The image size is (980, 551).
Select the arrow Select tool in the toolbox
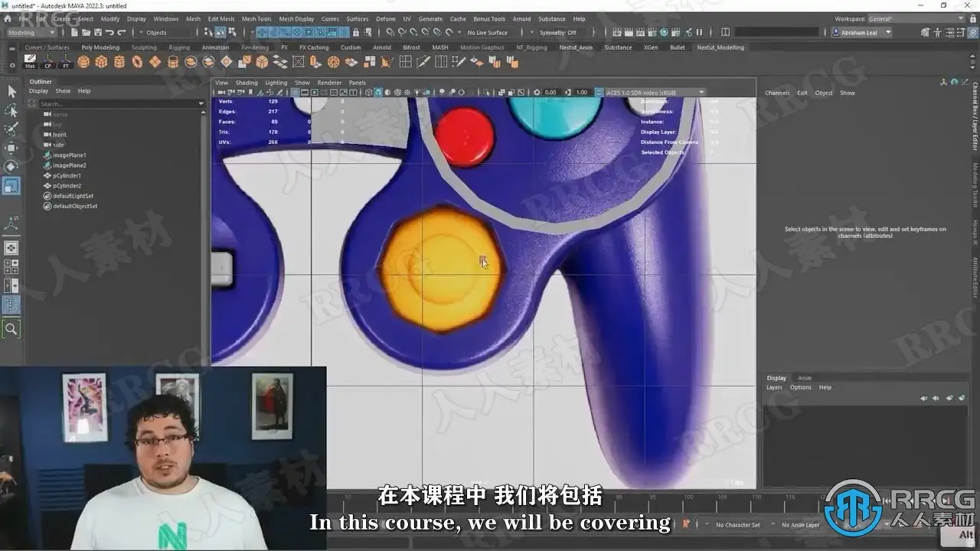coord(11,92)
